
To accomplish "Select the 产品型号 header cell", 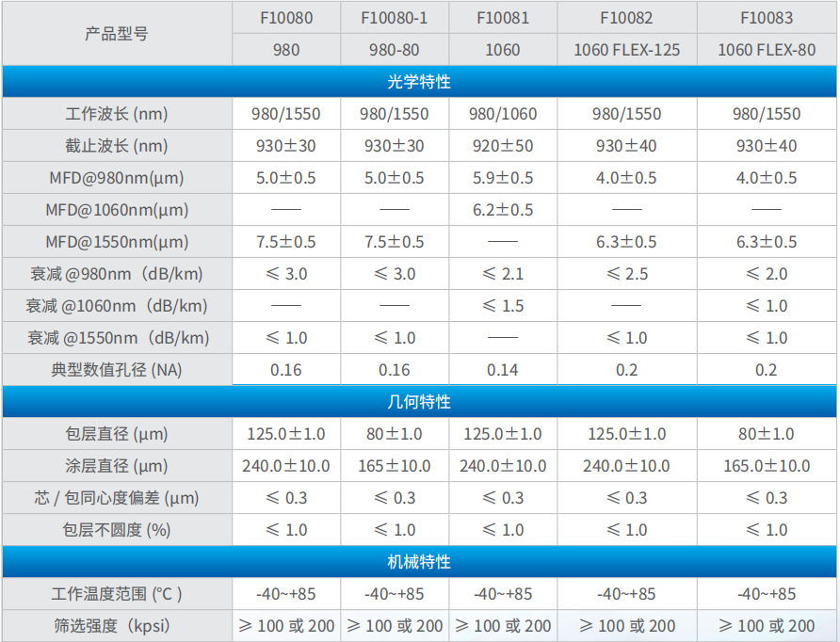I will click(x=117, y=33).
